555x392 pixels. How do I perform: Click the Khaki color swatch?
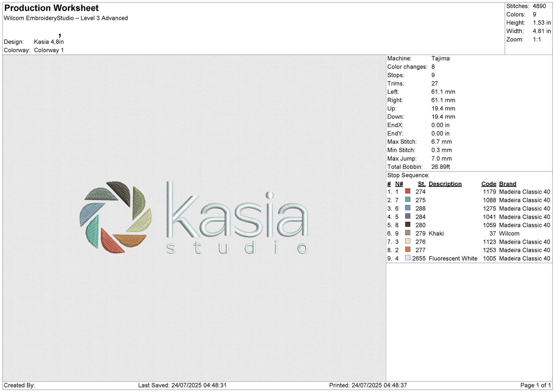tap(407, 233)
